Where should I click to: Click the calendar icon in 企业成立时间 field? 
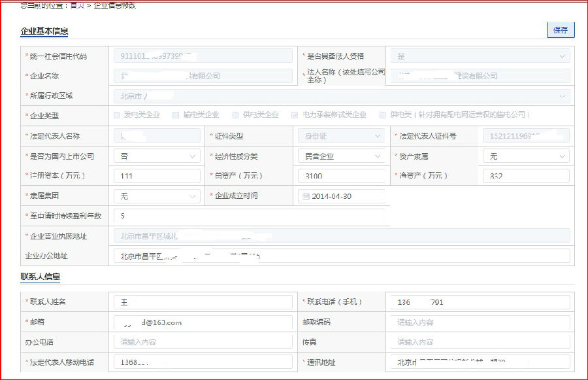point(305,196)
